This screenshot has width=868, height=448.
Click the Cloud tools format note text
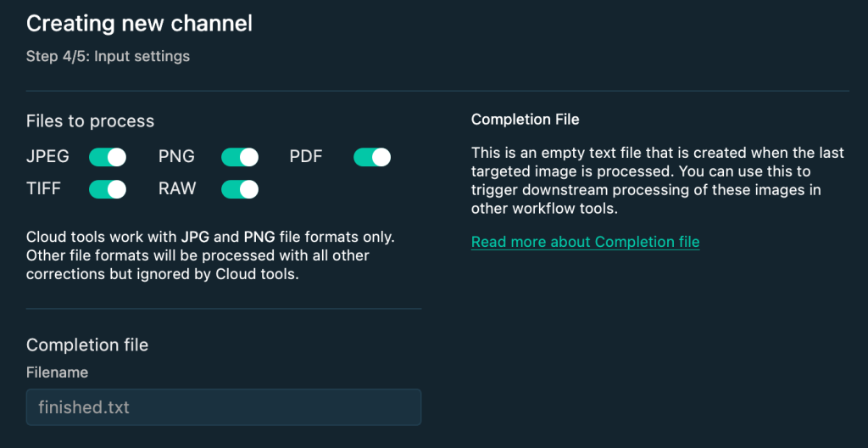210,256
